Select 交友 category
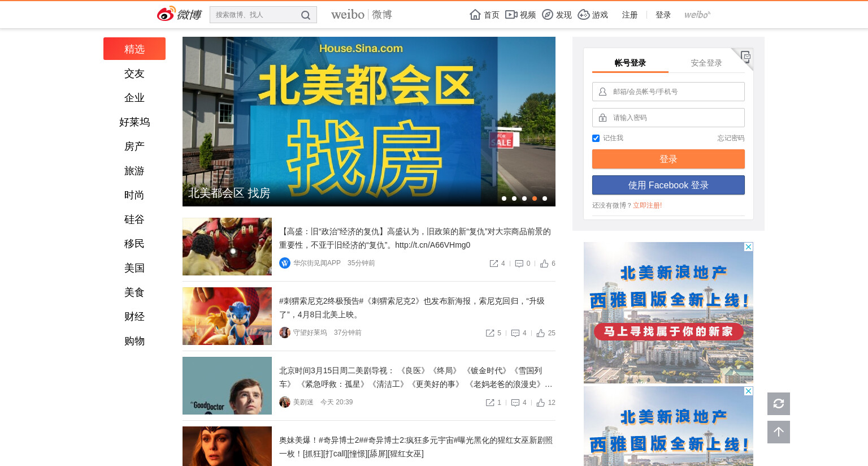This screenshot has width=868, height=466. point(134,74)
